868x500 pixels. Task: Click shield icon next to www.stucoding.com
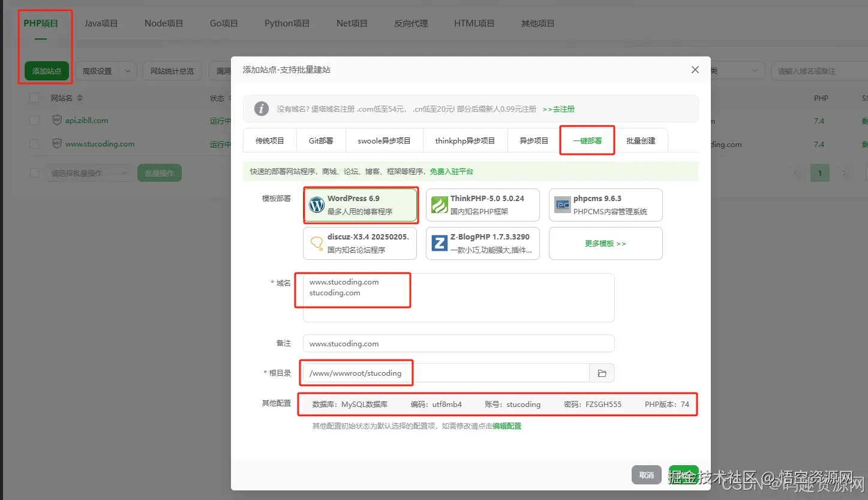(57, 143)
